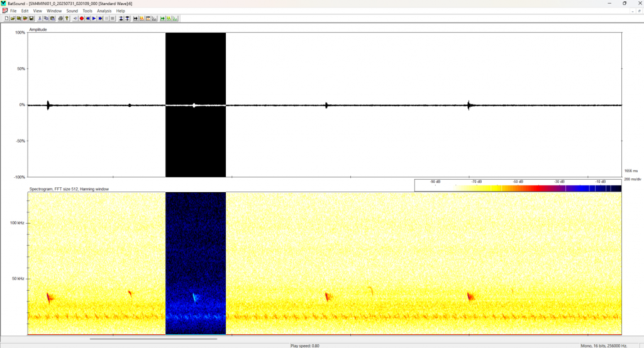Click the Paste clipboard icon
Image resolution: width=644 pixels, height=348 pixels.
pyautogui.click(x=52, y=18)
